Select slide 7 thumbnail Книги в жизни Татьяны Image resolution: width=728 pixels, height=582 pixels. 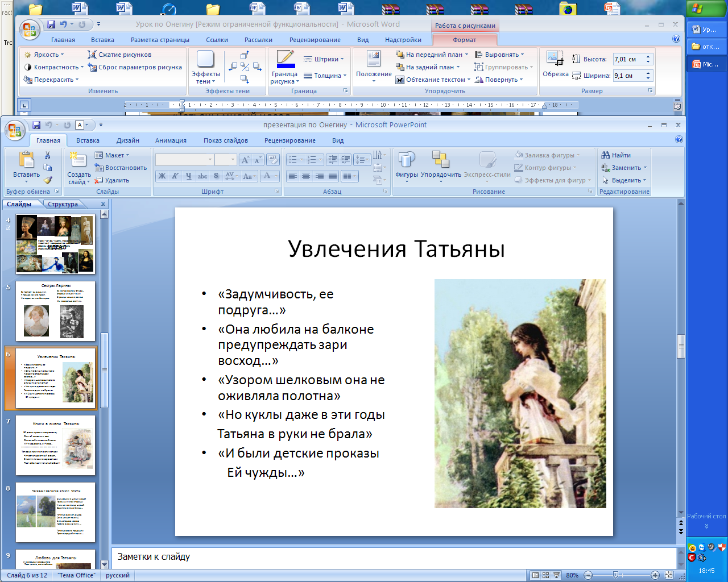pos(55,446)
